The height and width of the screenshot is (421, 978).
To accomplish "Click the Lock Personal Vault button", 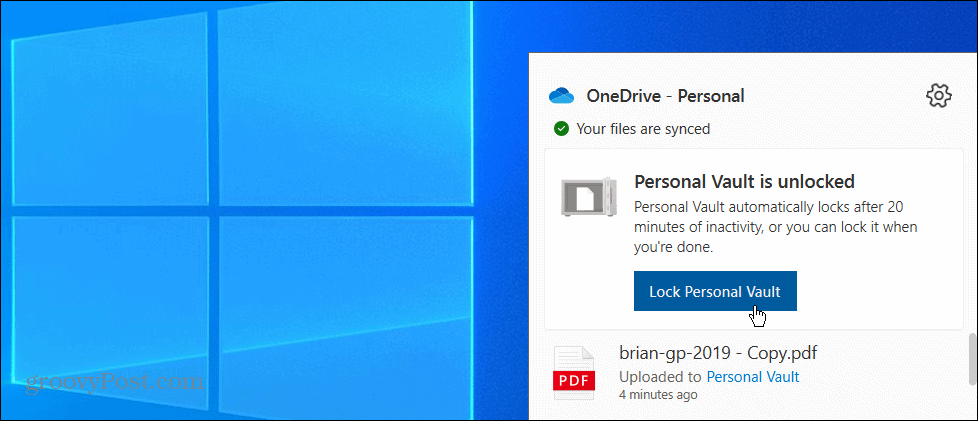I will 715,291.
